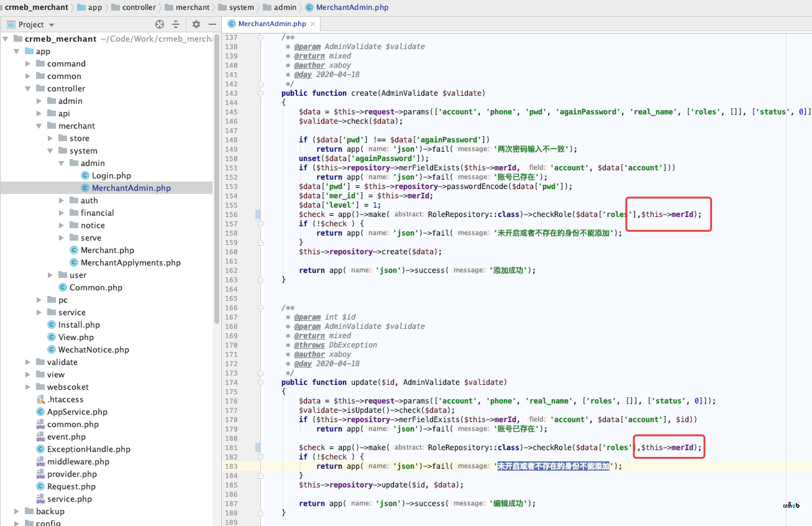
Task: Collapse the crmeb_merchant root tree node
Action: (x=6, y=39)
